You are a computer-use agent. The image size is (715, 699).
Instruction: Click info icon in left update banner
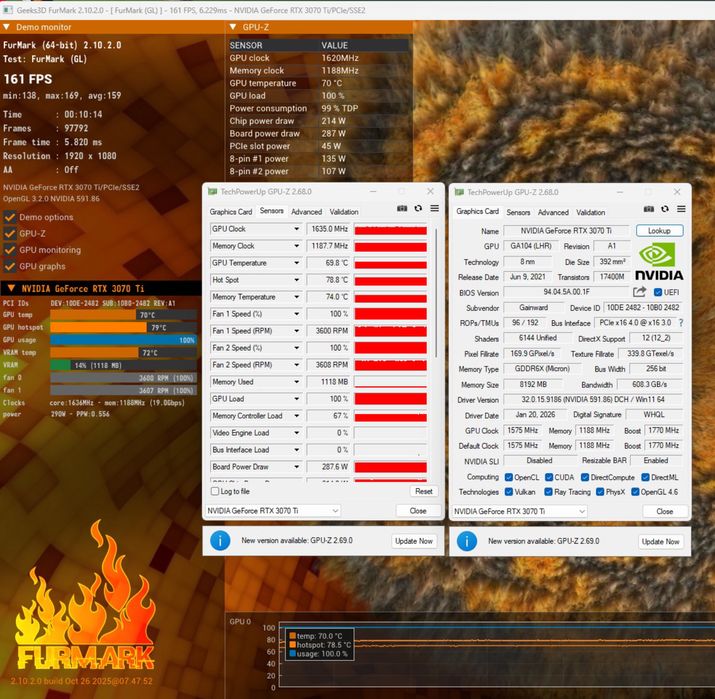click(x=220, y=541)
